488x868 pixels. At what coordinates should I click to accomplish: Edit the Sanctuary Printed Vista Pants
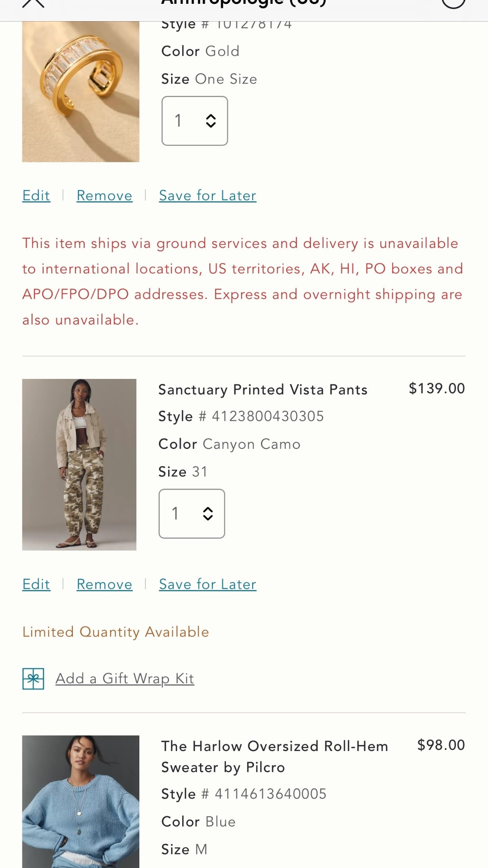(x=36, y=584)
